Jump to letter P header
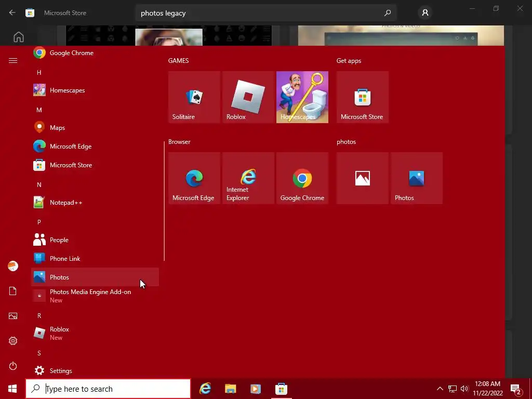Viewport: 532px width, 399px height. coord(39,222)
